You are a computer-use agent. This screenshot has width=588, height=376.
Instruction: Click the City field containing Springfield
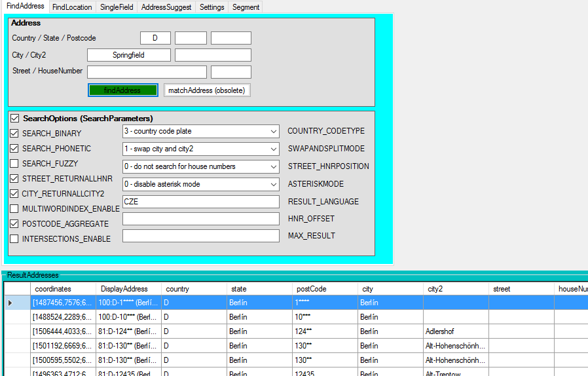point(128,56)
